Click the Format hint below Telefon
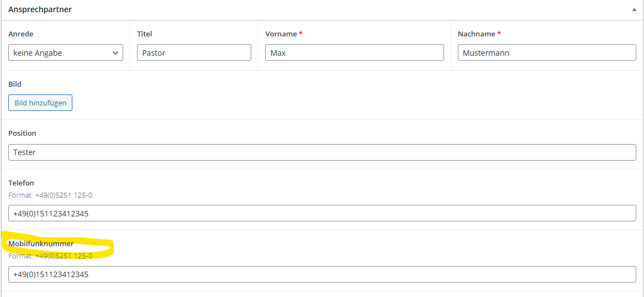This screenshot has height=297, width=644. coord(50,195)
